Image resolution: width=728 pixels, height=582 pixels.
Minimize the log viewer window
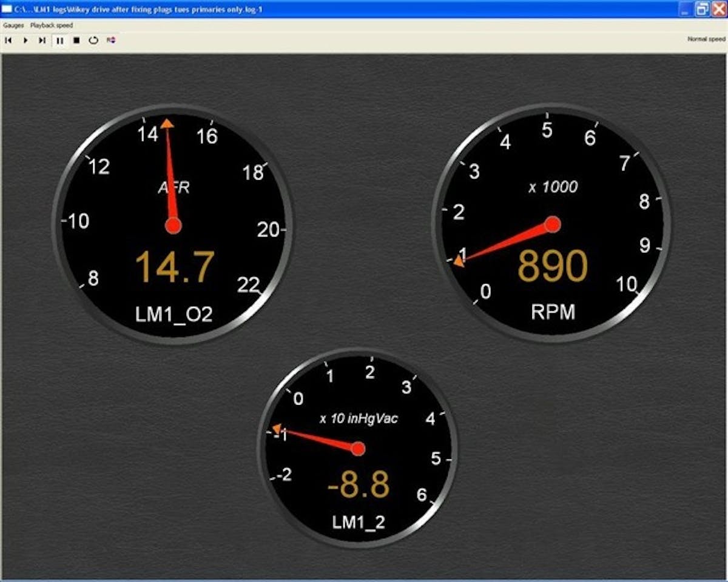686,8
